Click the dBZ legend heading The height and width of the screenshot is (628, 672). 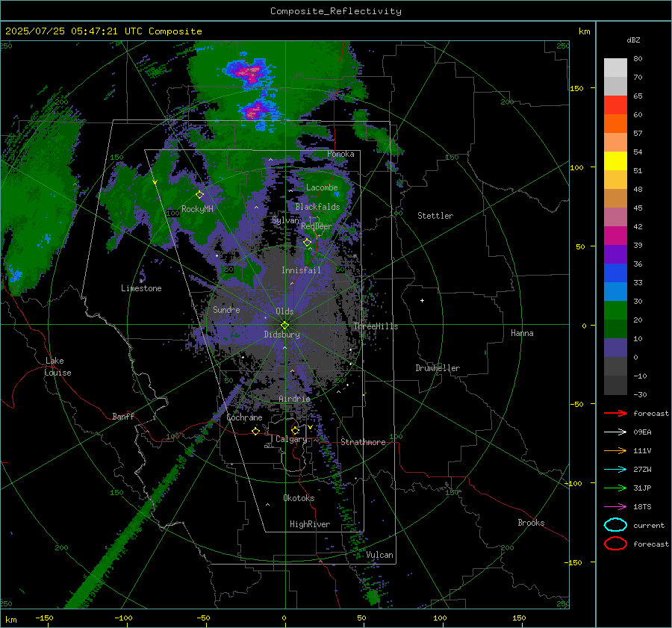point(633,40)
